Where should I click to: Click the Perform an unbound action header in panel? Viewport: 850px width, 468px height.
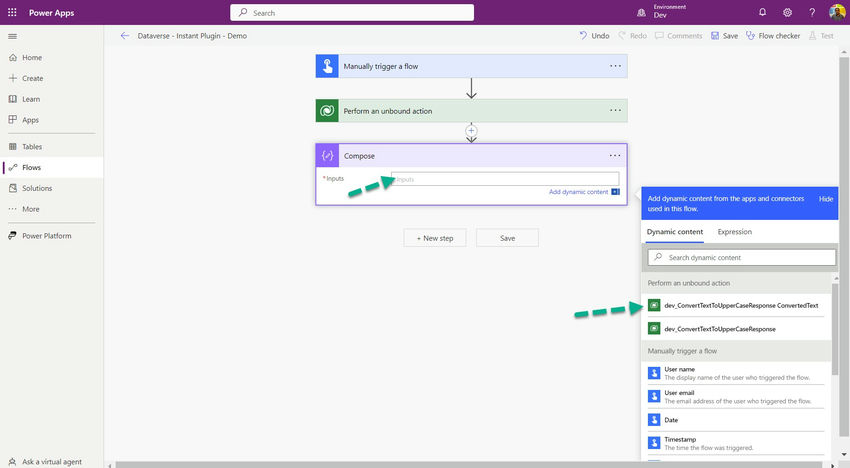pos(736,283)
